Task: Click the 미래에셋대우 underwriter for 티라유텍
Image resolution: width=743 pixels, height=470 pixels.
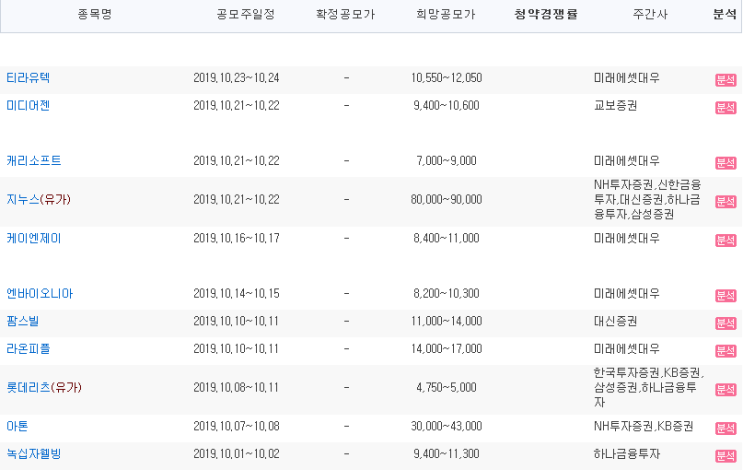Action: 626,78
